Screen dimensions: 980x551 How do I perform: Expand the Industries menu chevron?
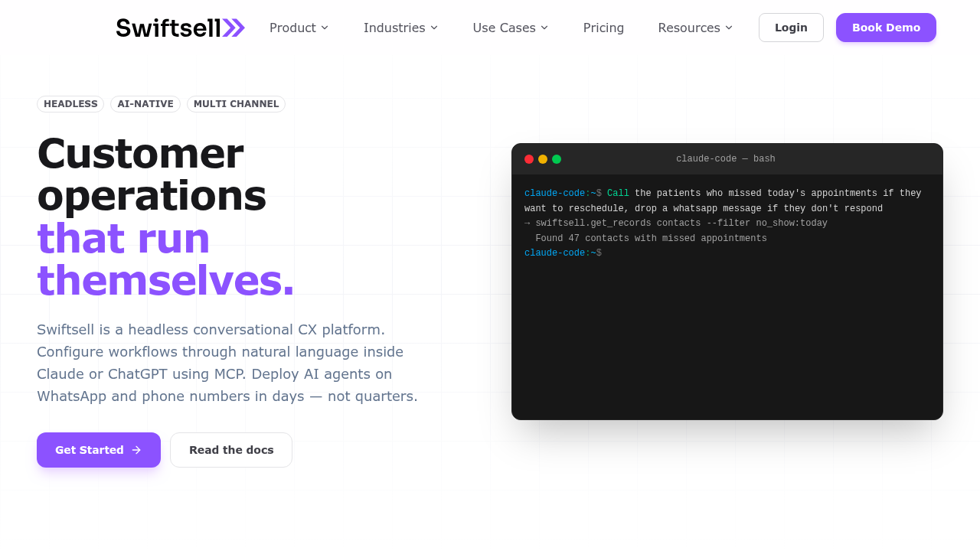pos(434,28)
